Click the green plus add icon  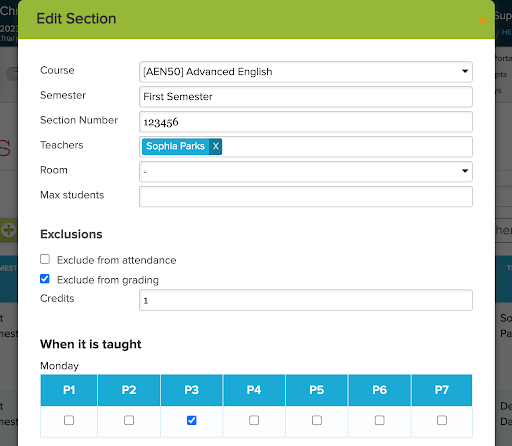(x=9, y=230)
